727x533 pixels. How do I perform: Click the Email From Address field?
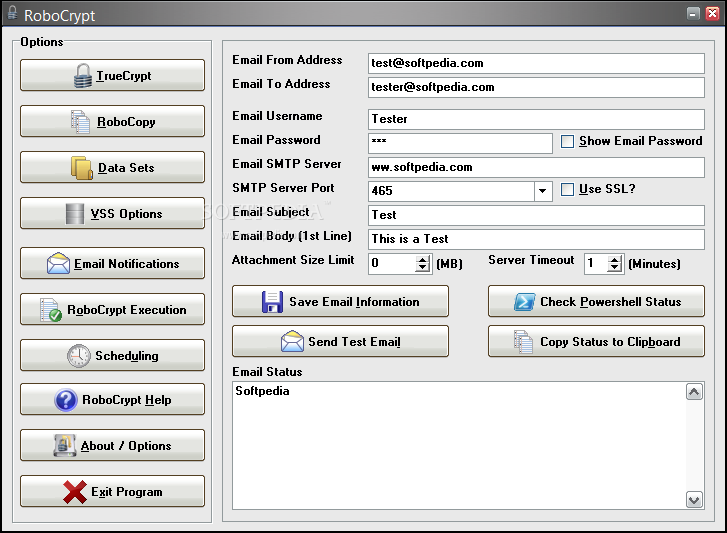tap(536, 63)
